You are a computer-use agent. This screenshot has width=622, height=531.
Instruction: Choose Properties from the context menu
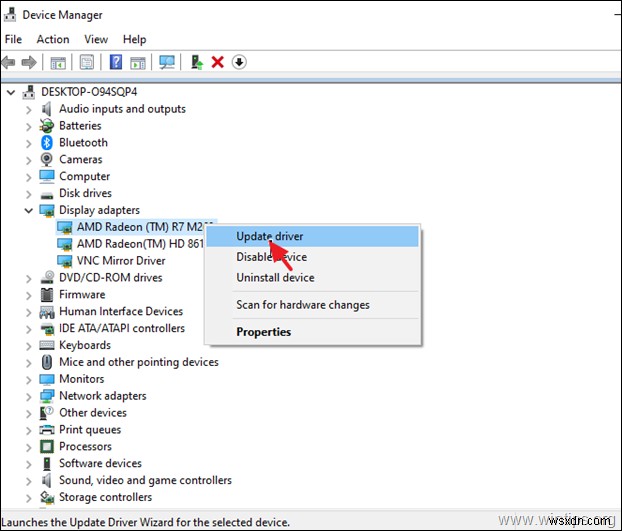tap(313, 332)
